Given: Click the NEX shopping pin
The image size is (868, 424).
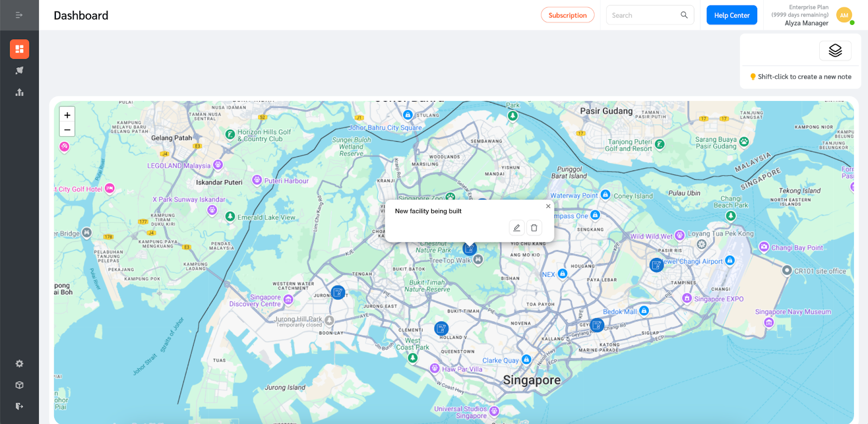Looking at the screenshot, I should click(563, 273).
